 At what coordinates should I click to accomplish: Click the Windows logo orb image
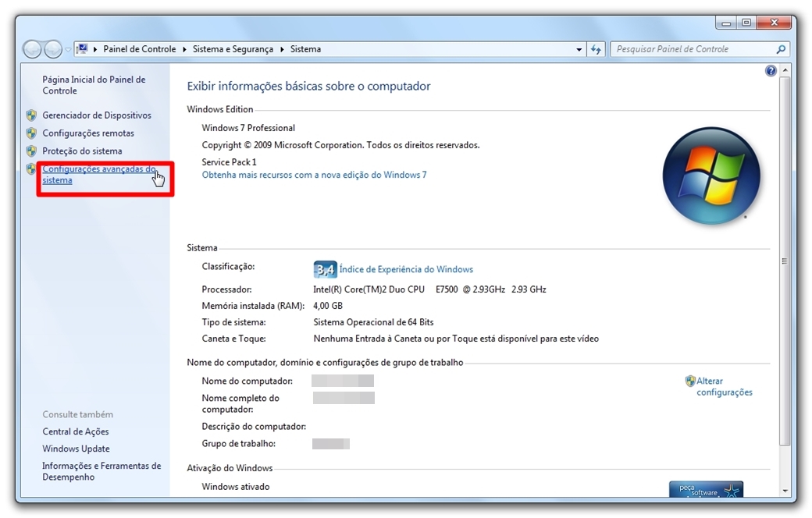711,176
